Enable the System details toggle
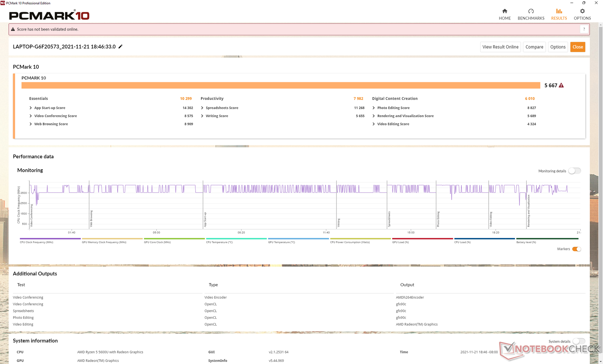The image size is (603, 364). pyautogui.click(x=579, y=341)
